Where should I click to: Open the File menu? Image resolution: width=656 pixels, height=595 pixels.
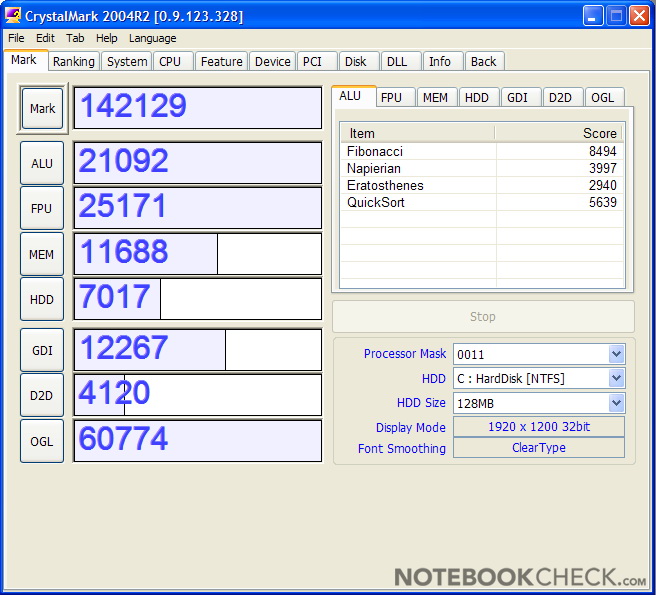click(x=16, y=38)
